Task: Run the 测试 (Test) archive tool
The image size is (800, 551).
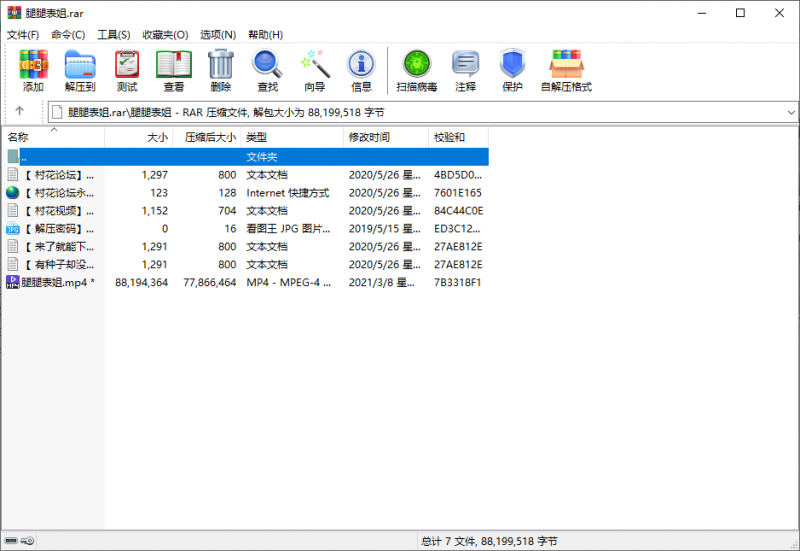Action: (127, 70)
